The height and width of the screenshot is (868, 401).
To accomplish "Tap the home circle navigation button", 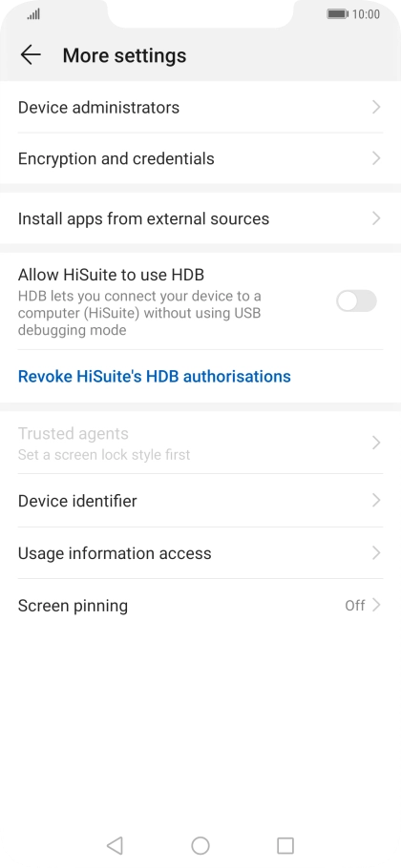I will [x=200, y=845].
